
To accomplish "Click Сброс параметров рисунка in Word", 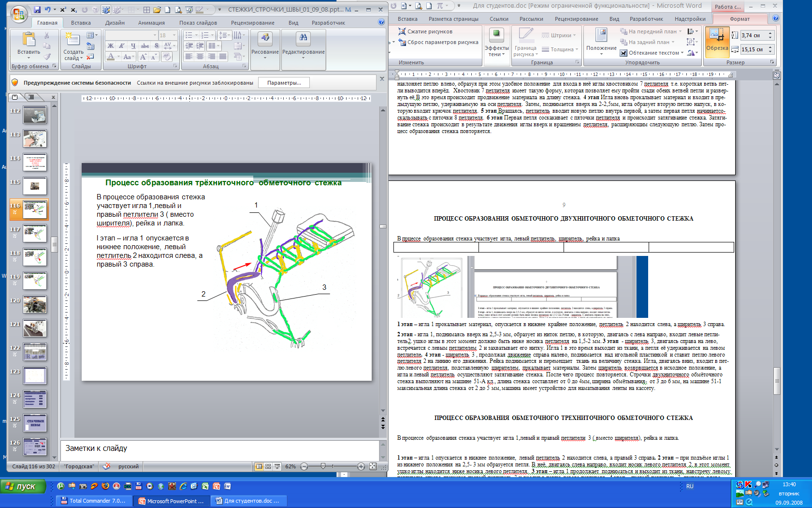I will coord(438,42).
